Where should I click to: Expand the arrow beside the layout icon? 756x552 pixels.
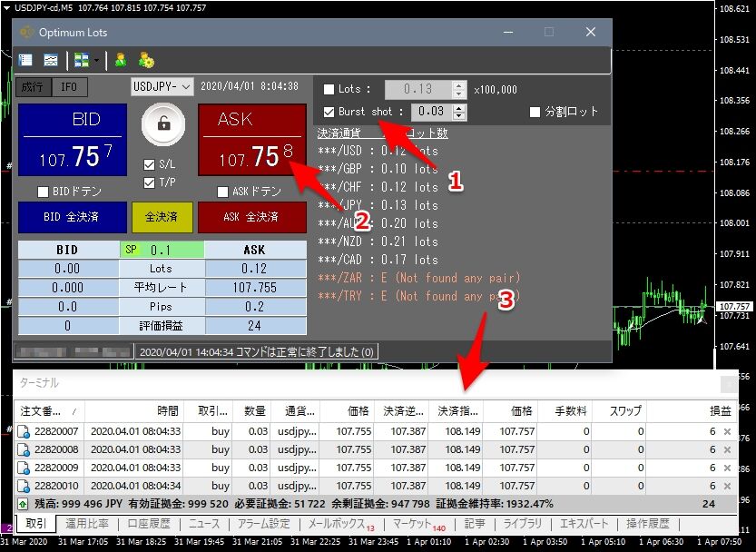[x=96, y=60]
